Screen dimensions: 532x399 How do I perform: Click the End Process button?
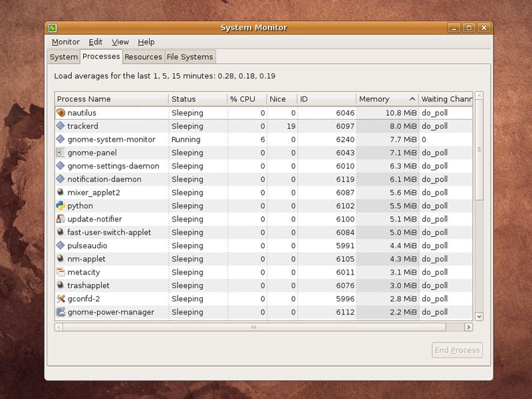click(x=456, y=350)
